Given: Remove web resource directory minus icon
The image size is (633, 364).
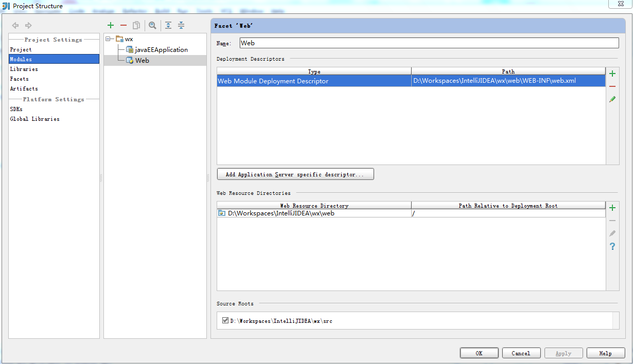Looking at the screenshot, I should [x=612, y=221].
